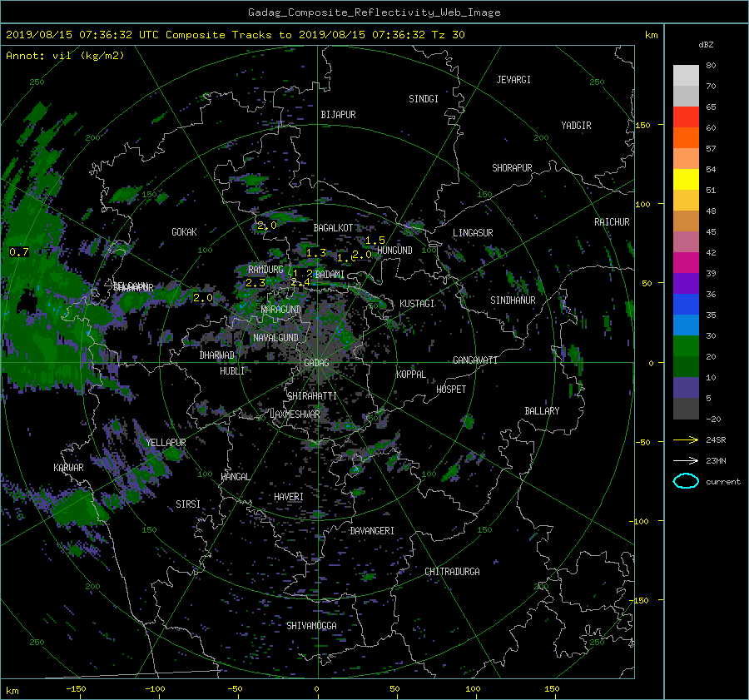Select the yellow 51 dBZ legend swatch

[686, 180]
